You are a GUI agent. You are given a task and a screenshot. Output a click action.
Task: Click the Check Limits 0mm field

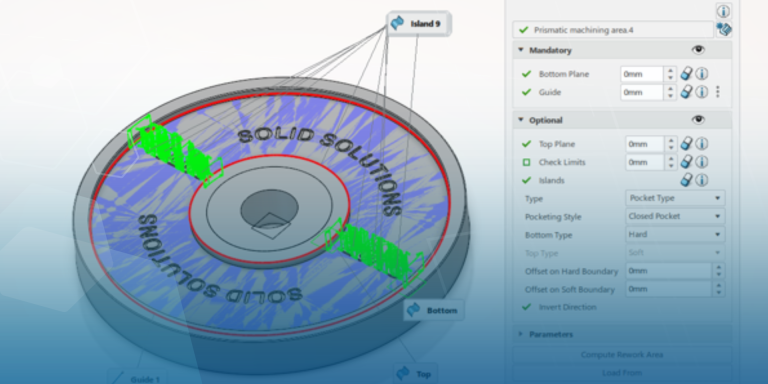pos(645,162)
